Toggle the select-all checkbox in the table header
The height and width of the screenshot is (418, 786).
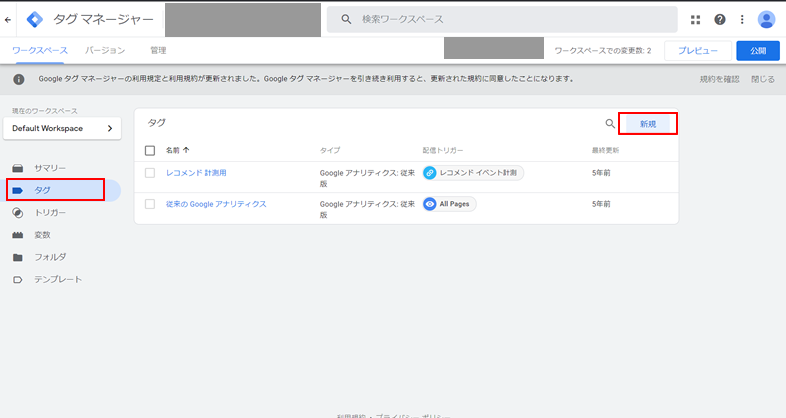150,150
